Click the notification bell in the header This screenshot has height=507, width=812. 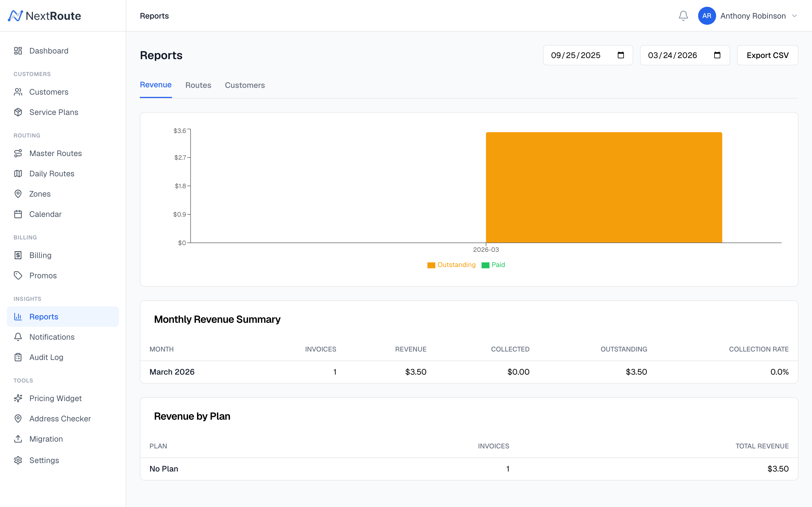pos(683,15)
